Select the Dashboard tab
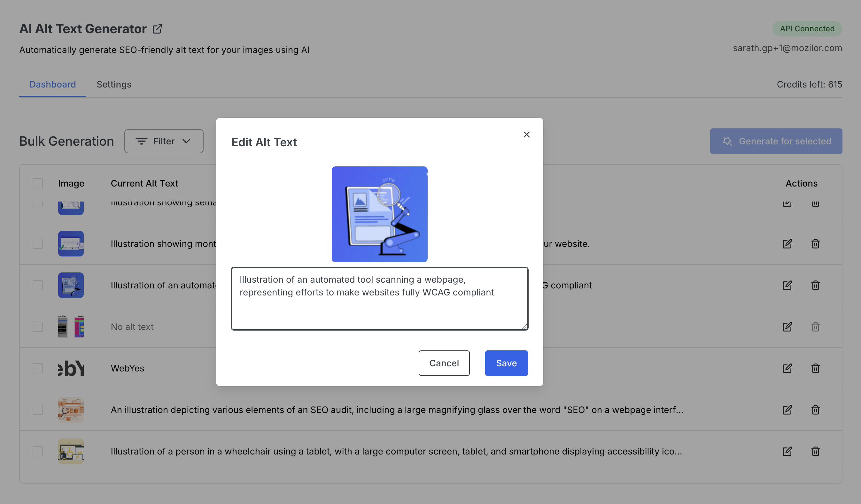This screenshot has height=504, width=861. tap(53, 84)
